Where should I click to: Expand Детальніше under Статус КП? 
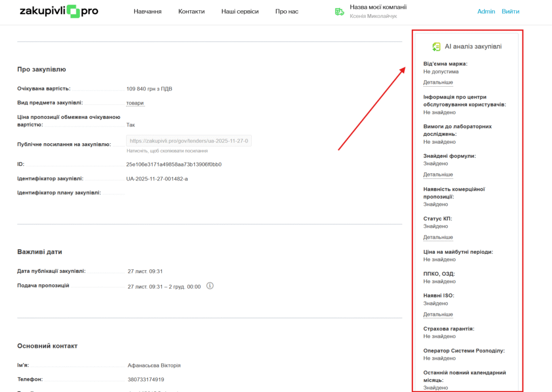click(x=438, y=237)
